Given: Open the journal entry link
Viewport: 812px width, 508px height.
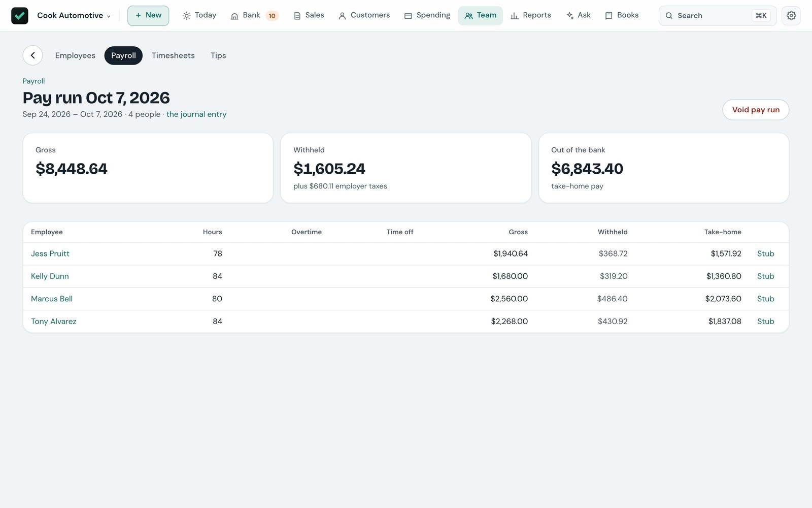Looking at the screenshot, I should pos(196,114).
